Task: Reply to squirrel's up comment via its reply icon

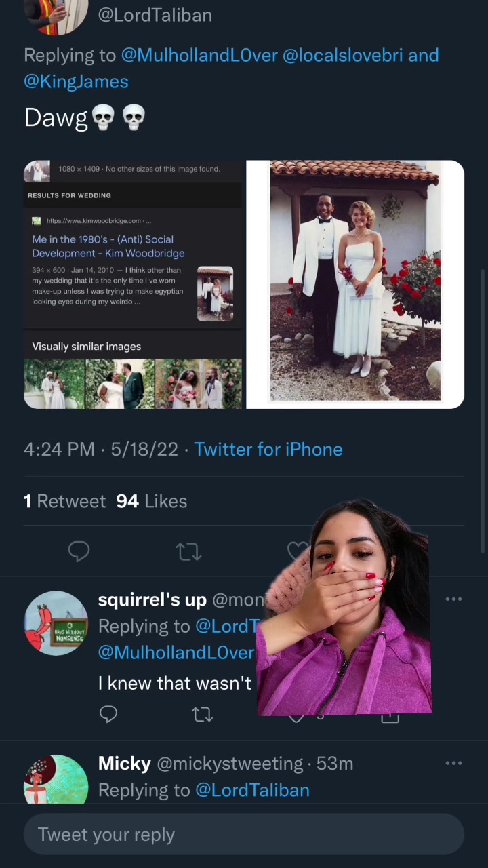Action: coord(108,714)
